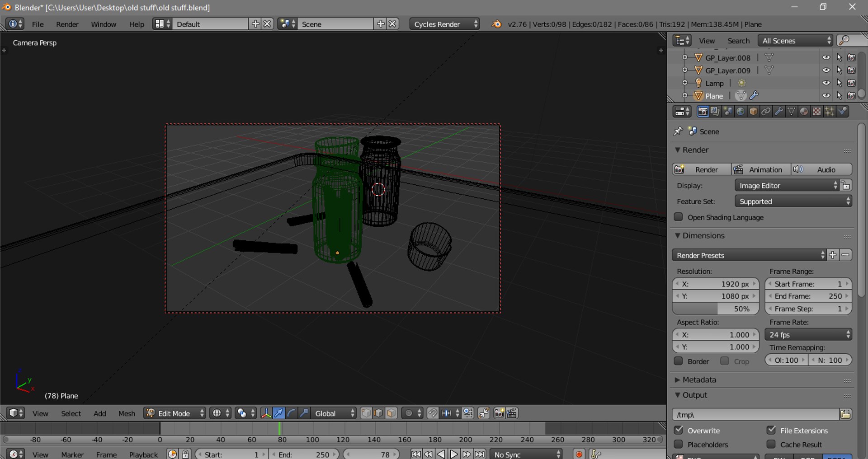Open the Window menu
The width and height of the screenshot is (868, 459).
tap(104, 24)
